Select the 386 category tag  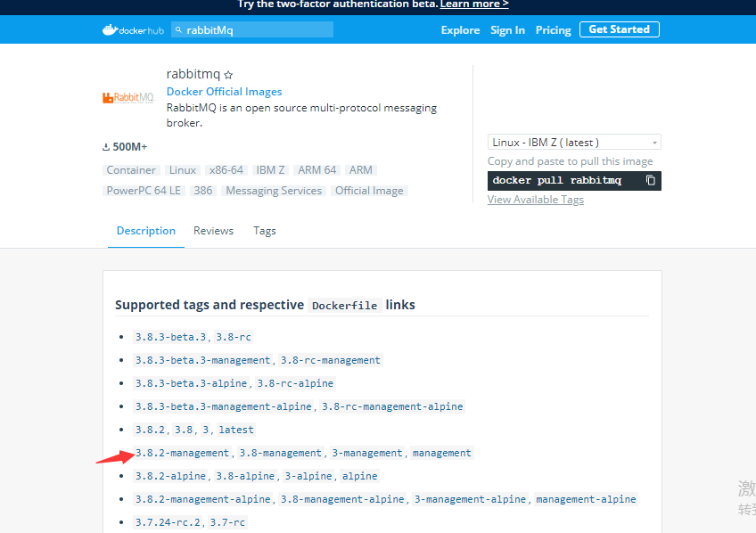(x=203, y=191)
